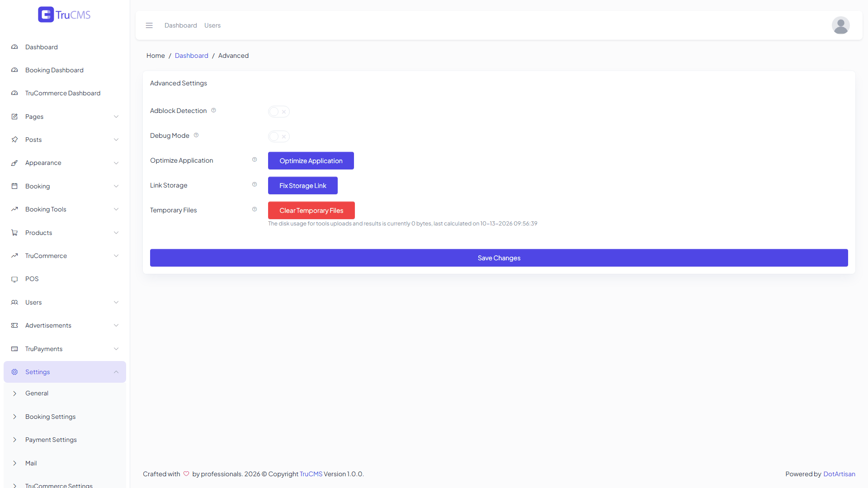Click the Booking Dashboard sidebar icon
This screenshot has width=868, height=488.
click(x=14, y=70)
